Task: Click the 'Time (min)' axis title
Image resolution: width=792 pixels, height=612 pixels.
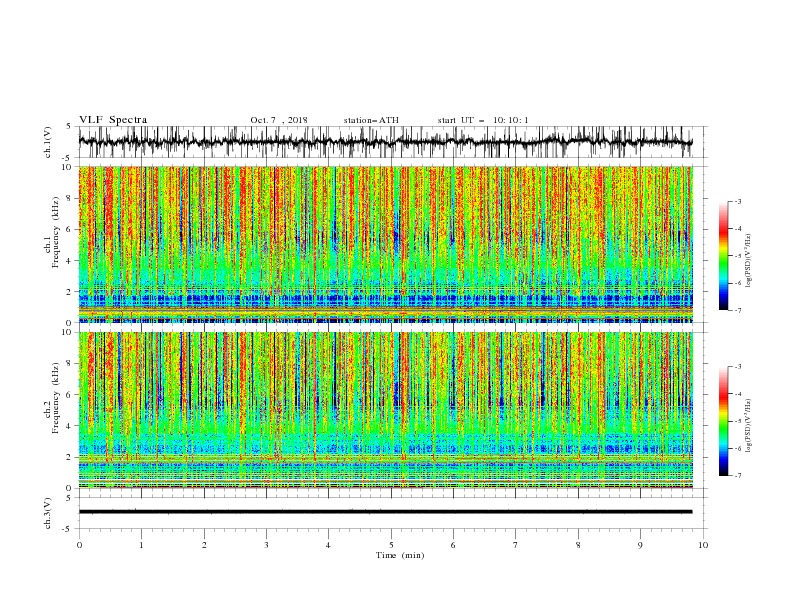Action: click(400, 555)
